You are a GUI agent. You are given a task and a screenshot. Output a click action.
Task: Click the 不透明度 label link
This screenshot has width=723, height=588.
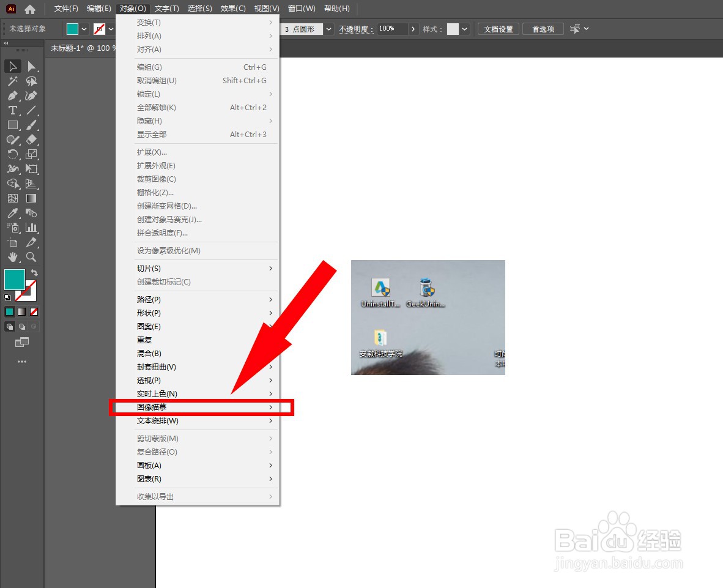coord(356,29)
